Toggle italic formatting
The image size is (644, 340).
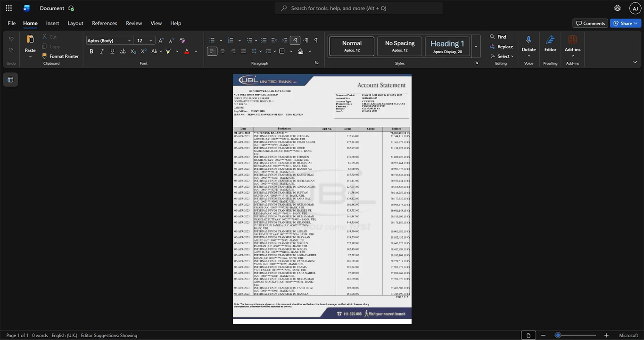point(102,51)
